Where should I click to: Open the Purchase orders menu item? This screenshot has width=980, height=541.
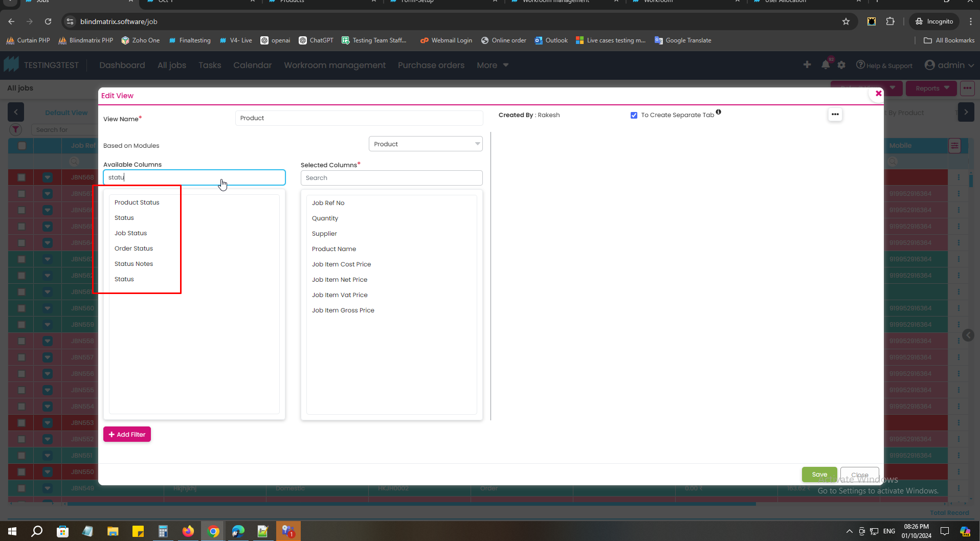pyautogui.click(x=431, y=65)
